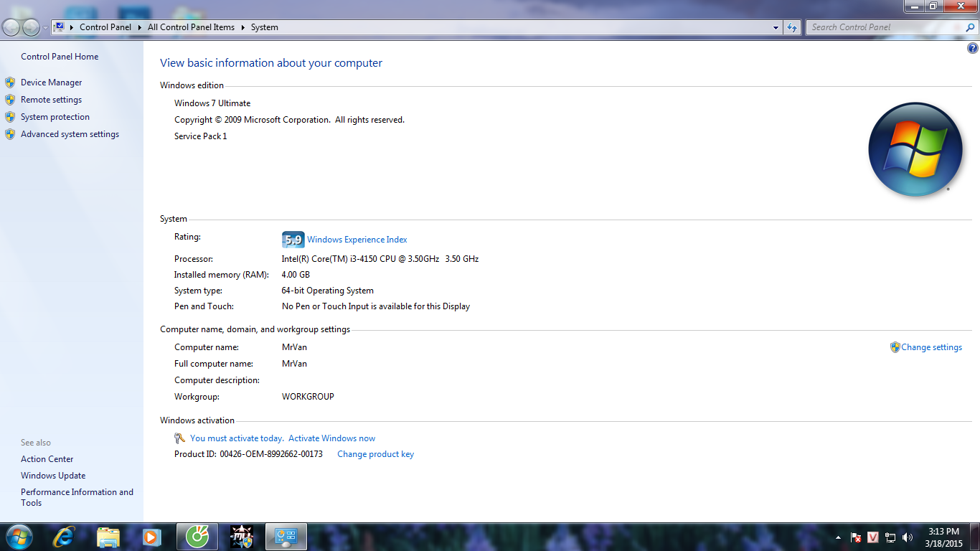Expand arrow after All Control Panel Items
This screenshot has height=551, width=980.
242,27
